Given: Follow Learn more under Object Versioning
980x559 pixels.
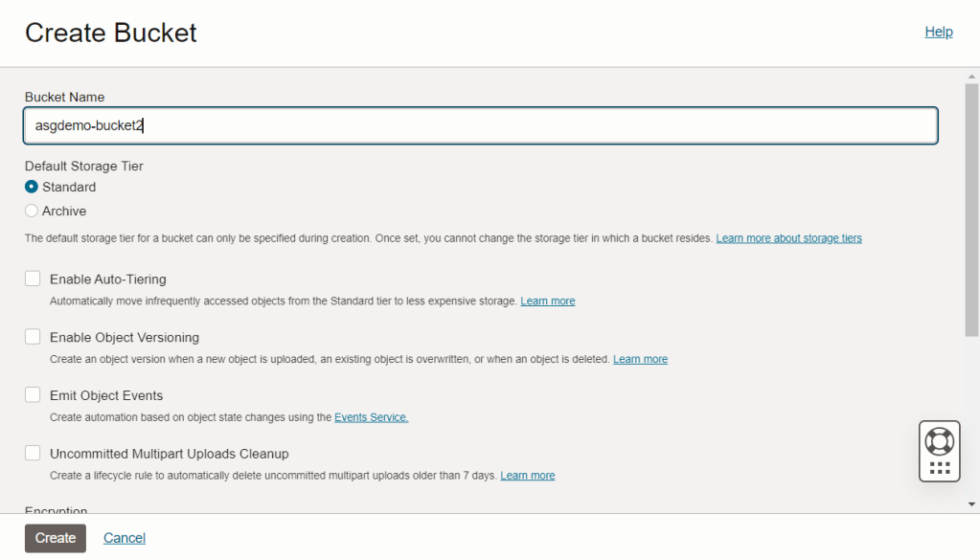Looking at the screenshot, I should coord(640,359).
